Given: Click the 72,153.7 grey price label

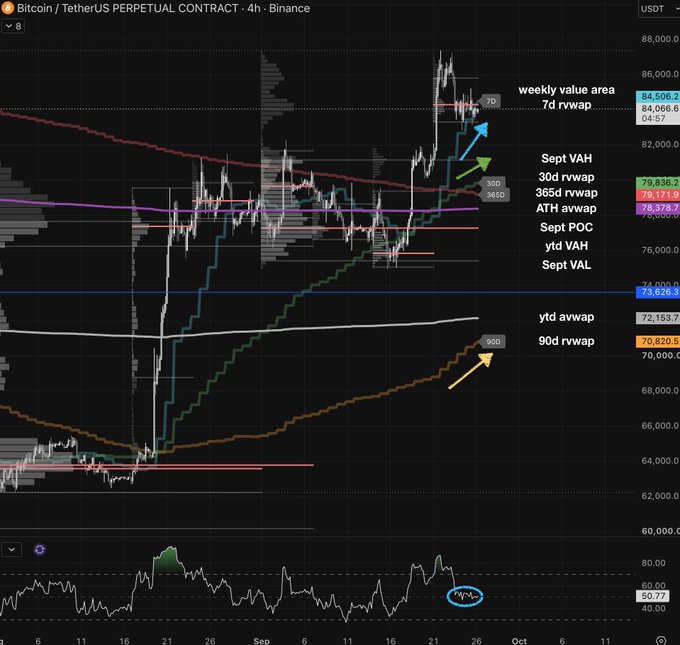Looking at the screenshot, I should click(657, 318).
